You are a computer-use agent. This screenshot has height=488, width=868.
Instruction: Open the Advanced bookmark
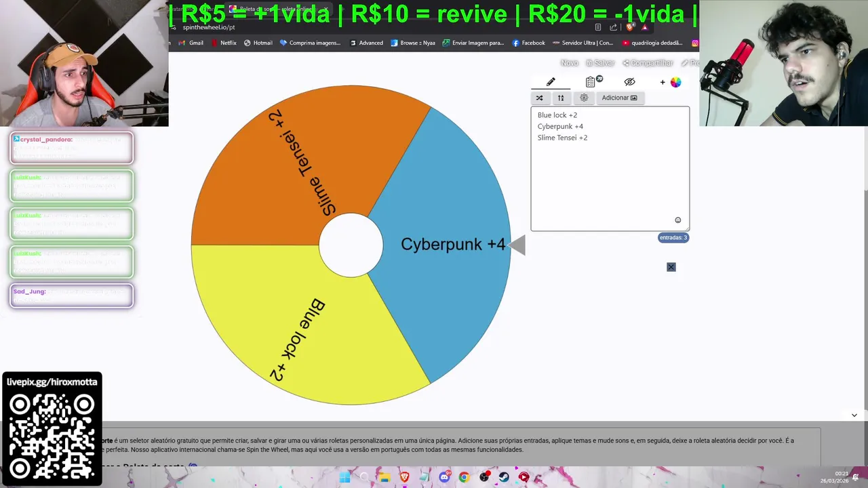pyautogui.click(x=366, y=43)
